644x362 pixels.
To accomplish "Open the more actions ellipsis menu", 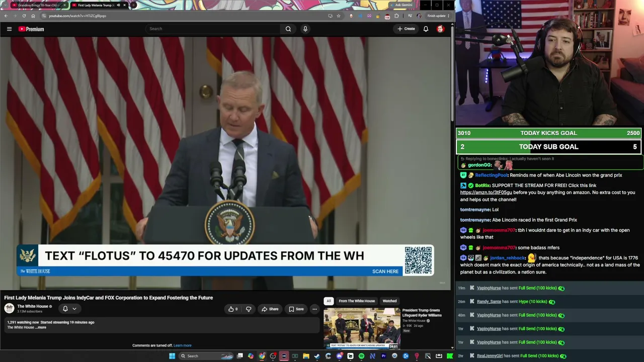I will (x=314, y=309).
